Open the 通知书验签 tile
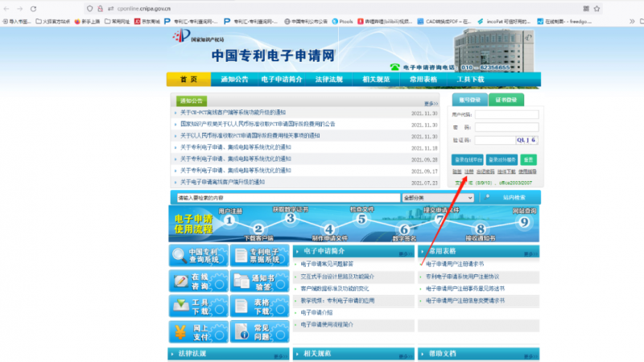644x362 pixels. 259,281
